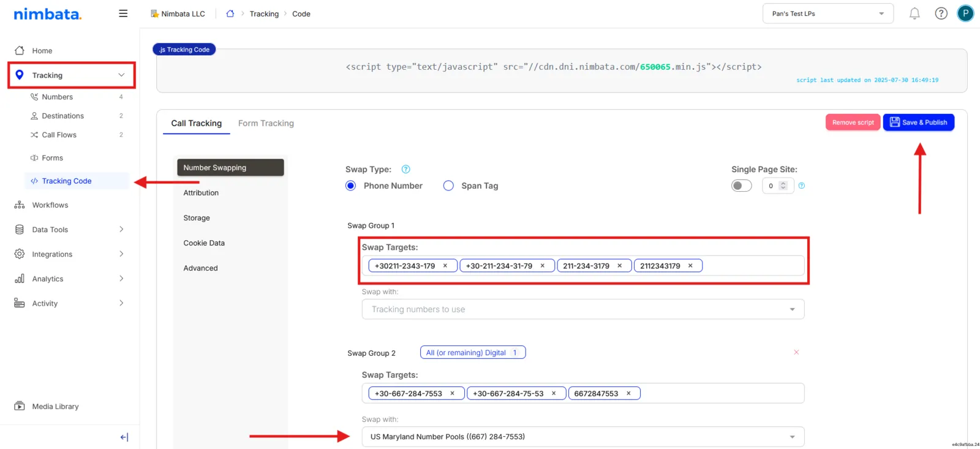Select the Call Tracking tab
Viewport: 980px width, 449px height.
click(197, 123)
